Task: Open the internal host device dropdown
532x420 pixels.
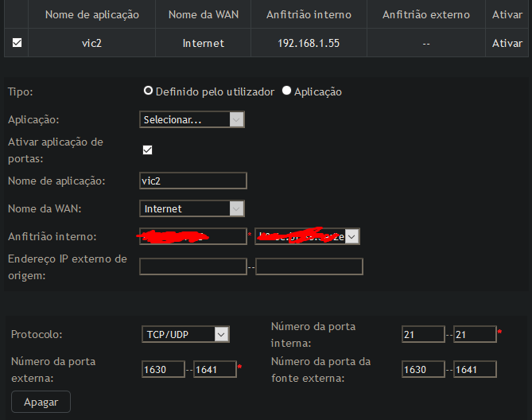Action: click(x=307, y=236)
